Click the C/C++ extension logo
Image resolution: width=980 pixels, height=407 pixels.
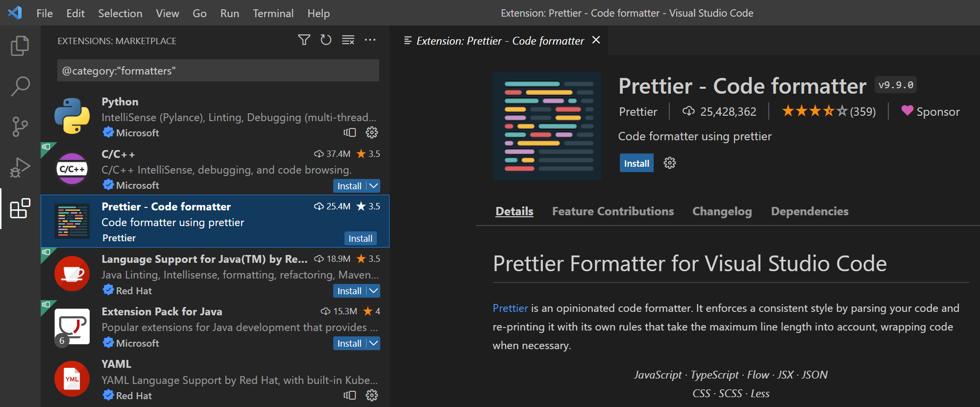point(72,169)
